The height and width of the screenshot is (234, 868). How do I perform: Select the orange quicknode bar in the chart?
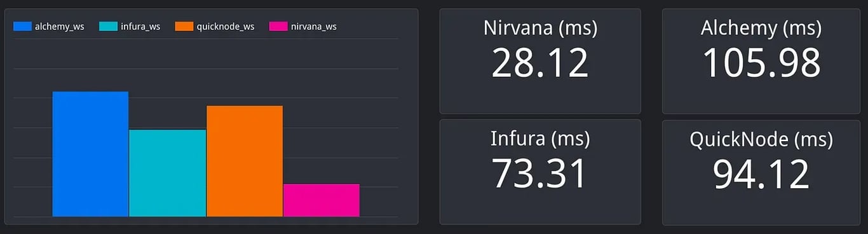tap(245, 161)
